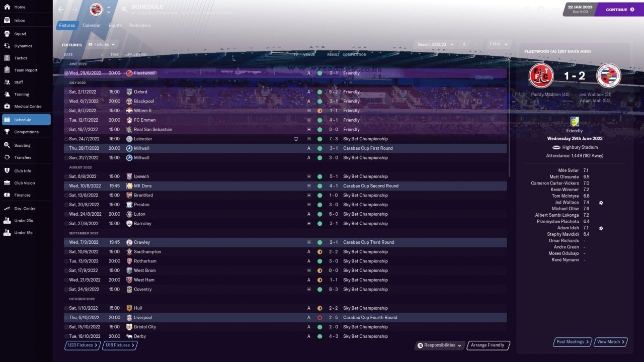Click the Friendly competition logo in the match panel
This screenshot has width=644, height=362.
click(x=575, y=122)
